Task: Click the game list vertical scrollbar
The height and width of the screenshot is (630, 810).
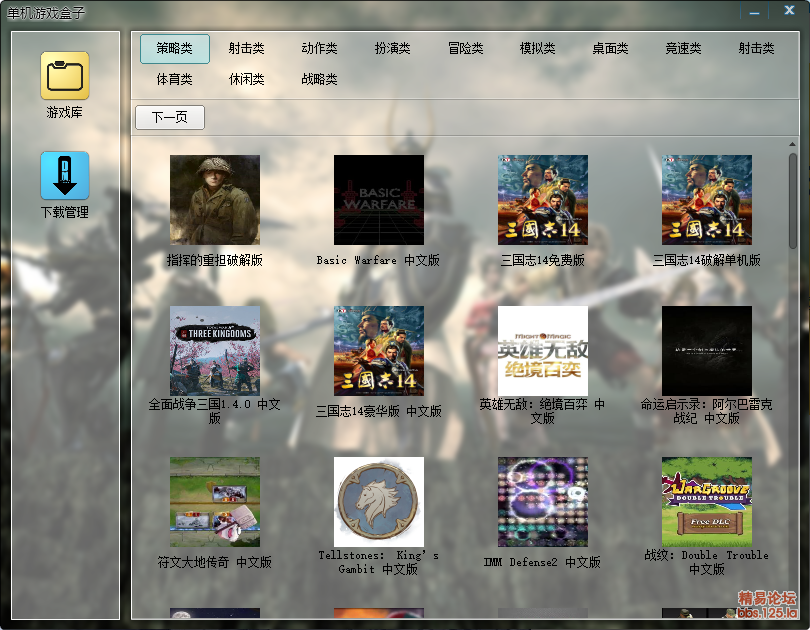Action: tap(793, 200)
